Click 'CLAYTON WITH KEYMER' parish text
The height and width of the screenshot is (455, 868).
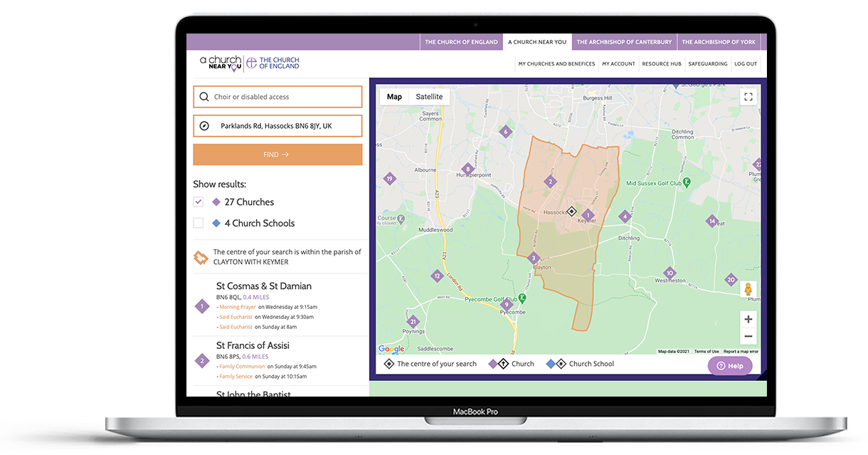click(250, 262)
